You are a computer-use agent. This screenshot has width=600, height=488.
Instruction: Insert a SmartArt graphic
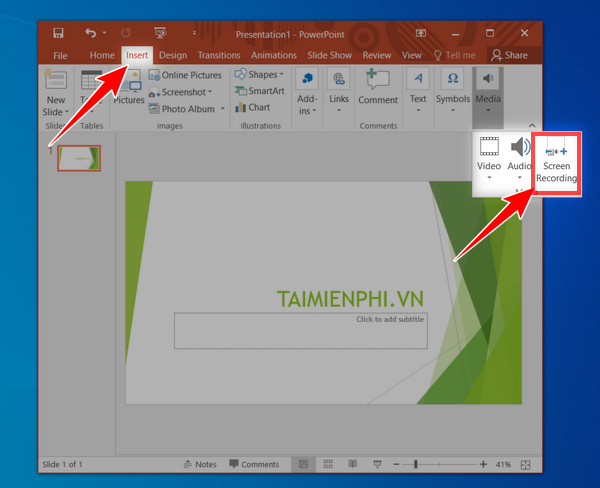pos(259,91)
